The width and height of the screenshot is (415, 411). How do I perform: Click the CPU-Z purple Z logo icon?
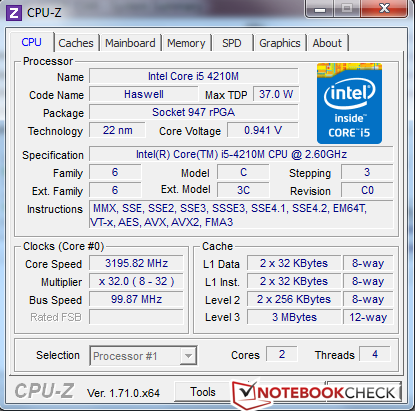click(x=14, y=13)
